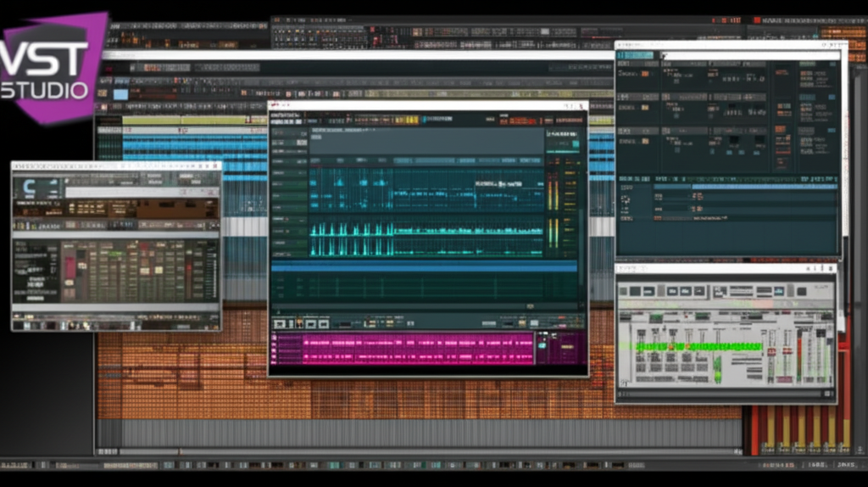Select the lower spiky waveform track in center window
This screenshot has height=487, width=868.
pyautogui.click(x=426, y=238)
